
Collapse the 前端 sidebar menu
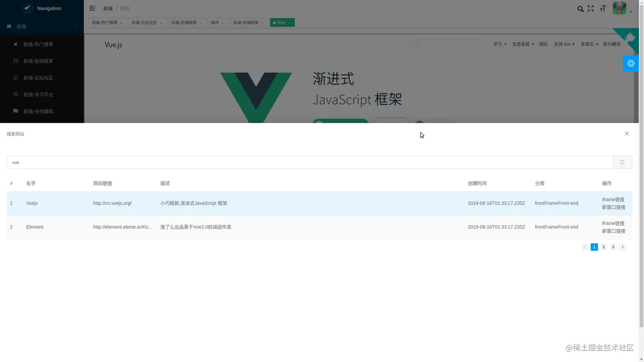tap(42, 26)
